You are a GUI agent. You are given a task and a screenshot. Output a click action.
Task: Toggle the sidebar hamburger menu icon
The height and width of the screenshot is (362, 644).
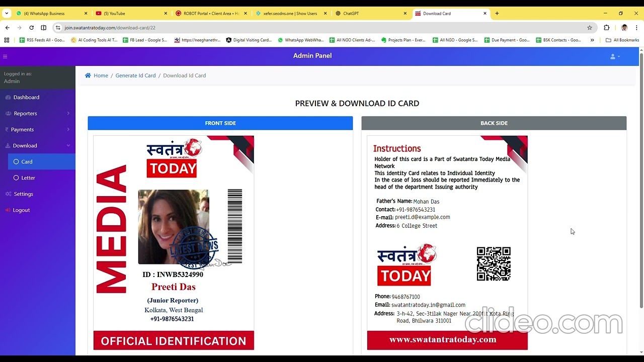[5, 56]
